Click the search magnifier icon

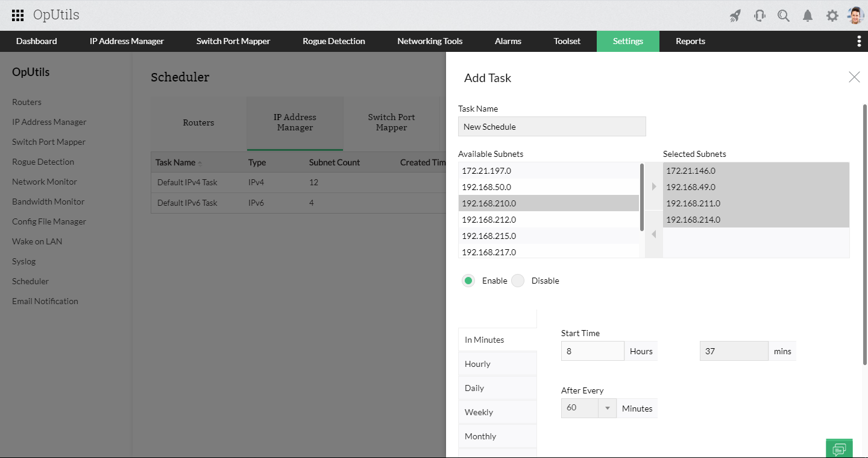[784, 16]
